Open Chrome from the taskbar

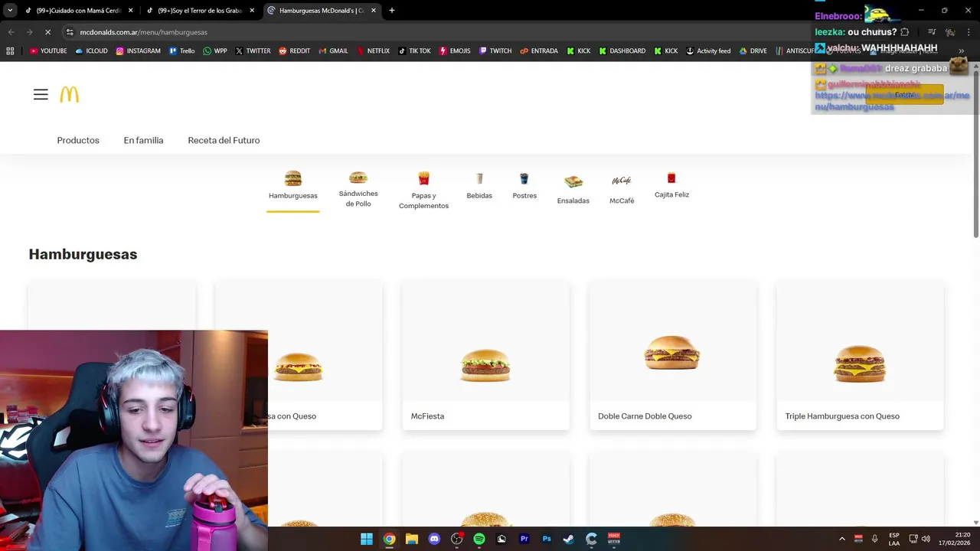pyautogui.click(x=390, y=539)
